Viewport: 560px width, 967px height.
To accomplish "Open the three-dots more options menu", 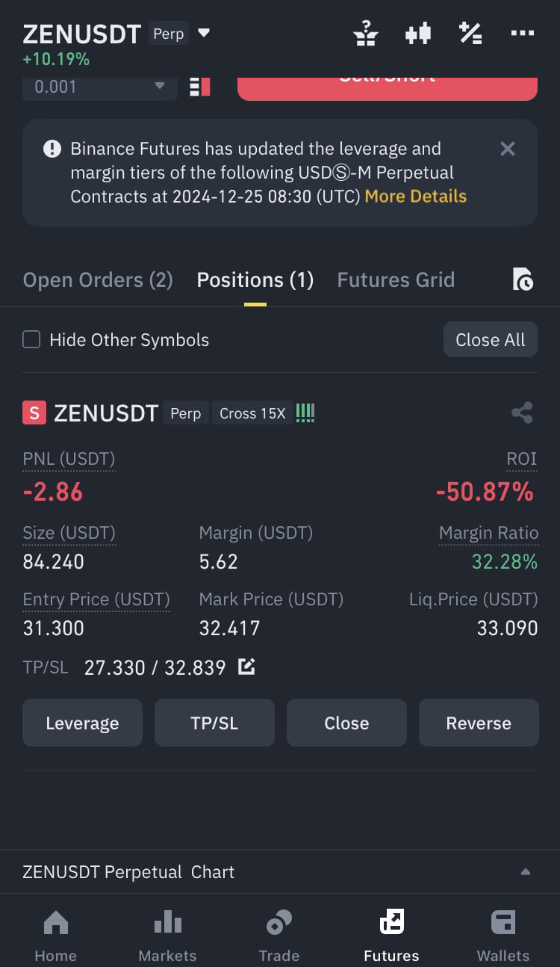I will pos(523,34).
